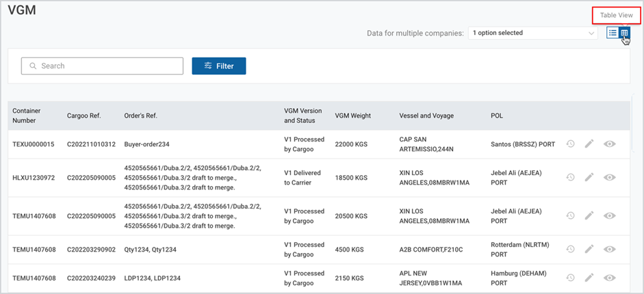Click vessel A2B COMFORT,F210C

[431, 250]
